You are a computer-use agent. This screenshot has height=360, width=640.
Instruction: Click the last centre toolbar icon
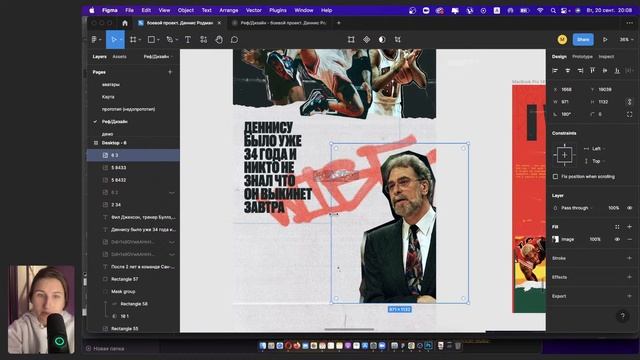(x=398, y=40)
